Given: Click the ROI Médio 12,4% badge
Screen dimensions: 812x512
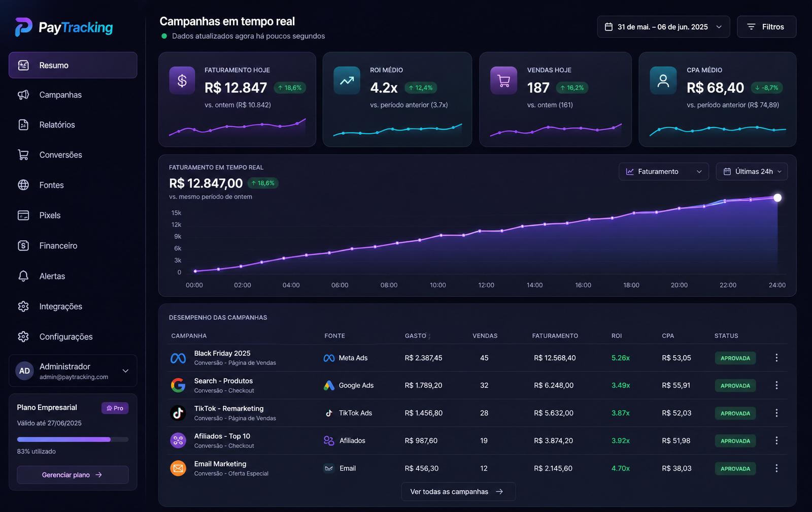Looking at the screenshot, I should 421,88.
